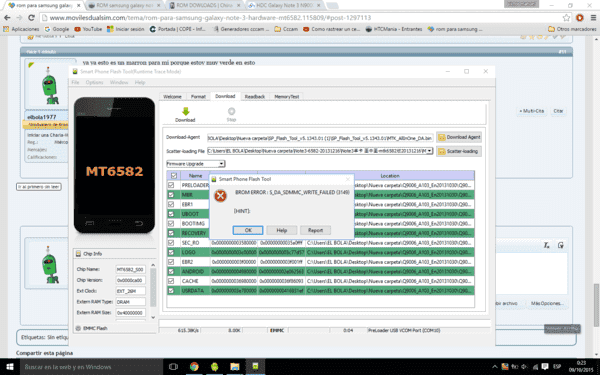
Task: Uncheck the USRDATA row checkbox
Action: coord(171,290)
